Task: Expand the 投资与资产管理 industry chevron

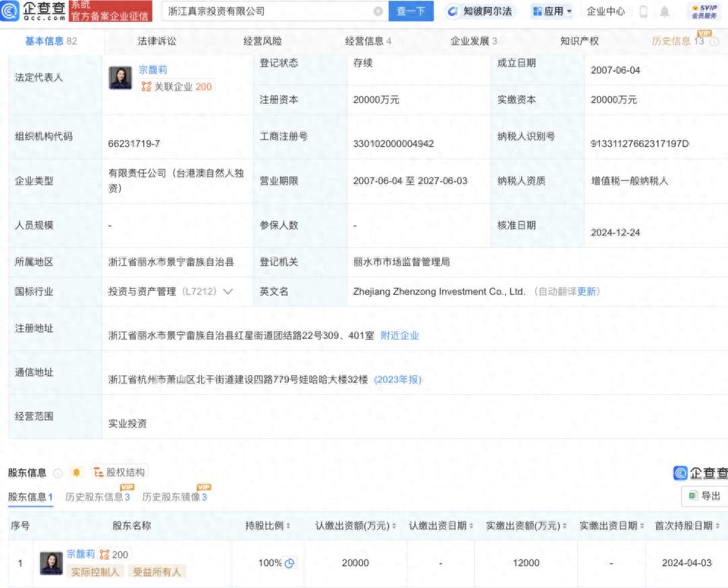Action: click(227, 292)
